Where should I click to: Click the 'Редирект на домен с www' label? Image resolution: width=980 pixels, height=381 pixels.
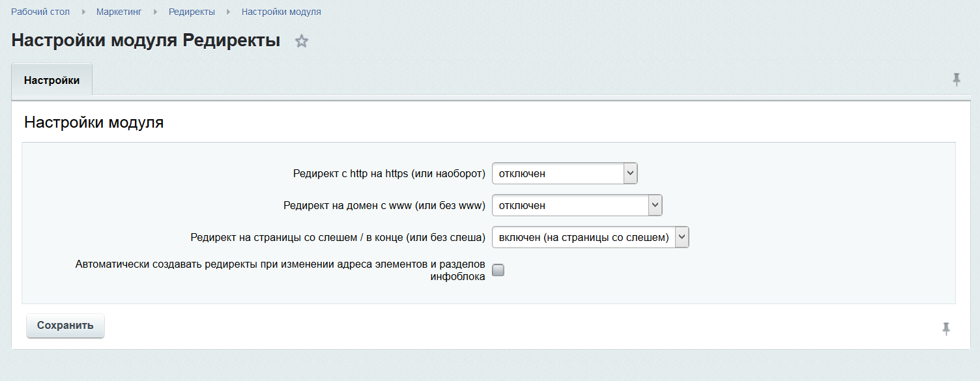pos(384,206)
